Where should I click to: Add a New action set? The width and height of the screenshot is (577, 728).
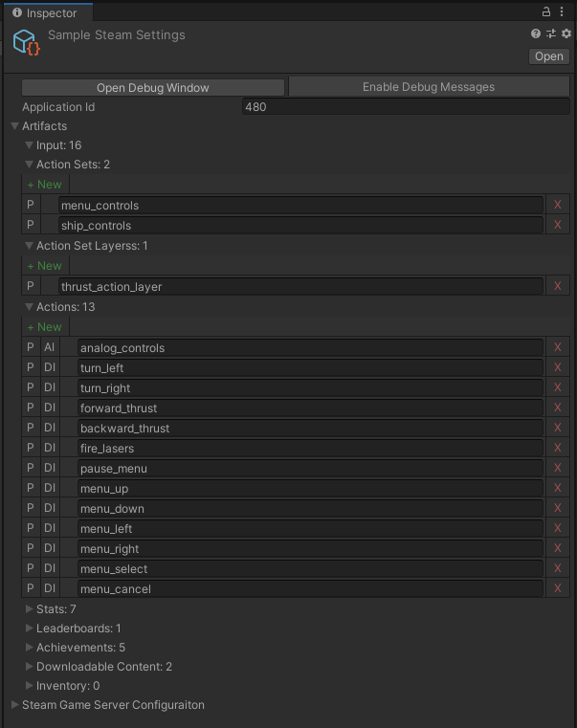click(45, 185)
